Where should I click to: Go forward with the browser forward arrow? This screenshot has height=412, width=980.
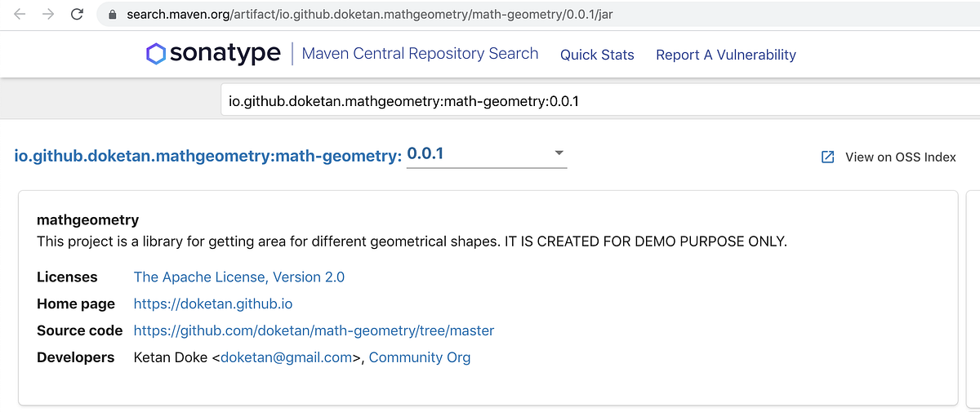coord(48,15)
